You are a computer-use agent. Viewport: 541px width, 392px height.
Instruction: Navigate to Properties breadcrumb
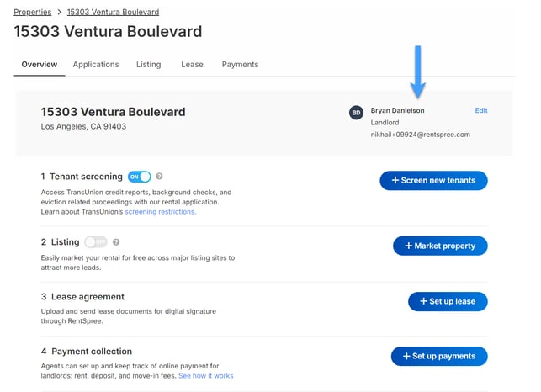tap(33, 12)
